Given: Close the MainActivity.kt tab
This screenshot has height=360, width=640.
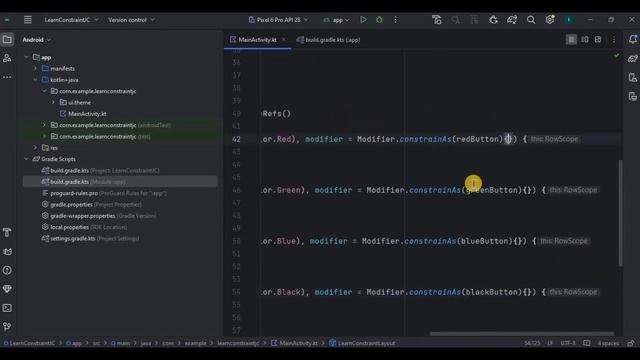Looking at the screenshot, I should coord(284,40).
